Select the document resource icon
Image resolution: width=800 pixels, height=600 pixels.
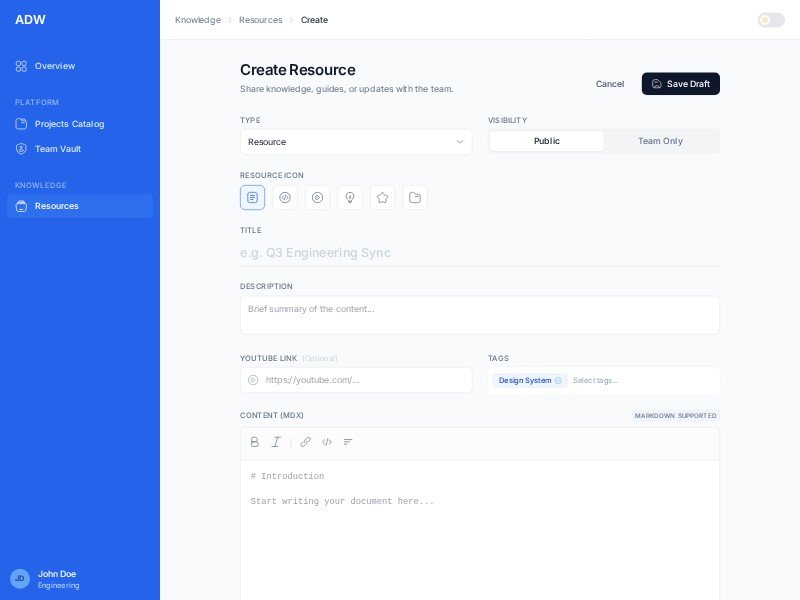pyautogui.click(x=252, y=197)
